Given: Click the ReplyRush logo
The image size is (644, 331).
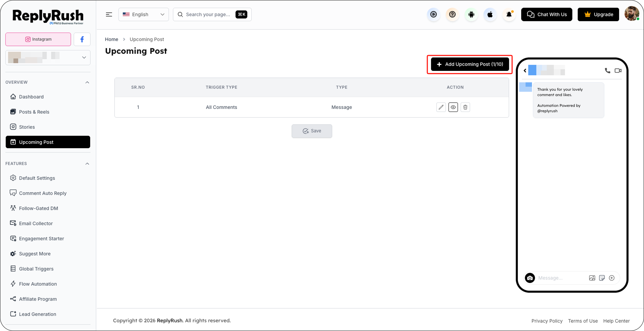Looking at the screenshot, I should pos(48,16).
